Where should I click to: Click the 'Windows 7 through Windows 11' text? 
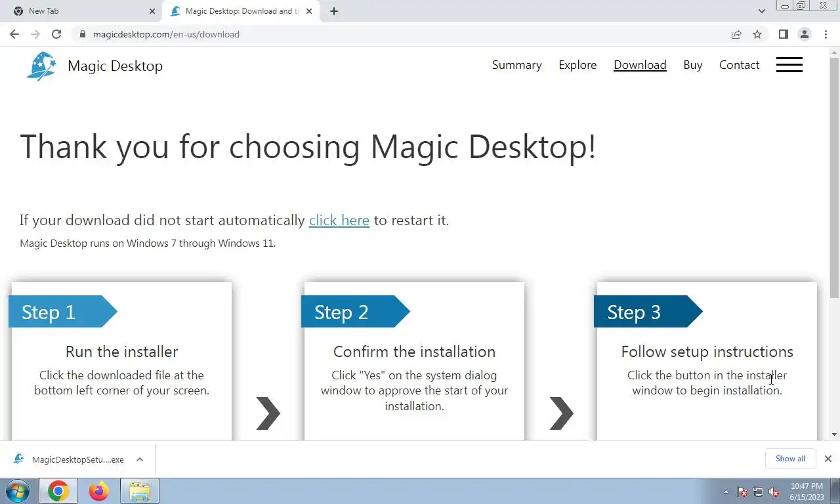click(x=199, y=243)
